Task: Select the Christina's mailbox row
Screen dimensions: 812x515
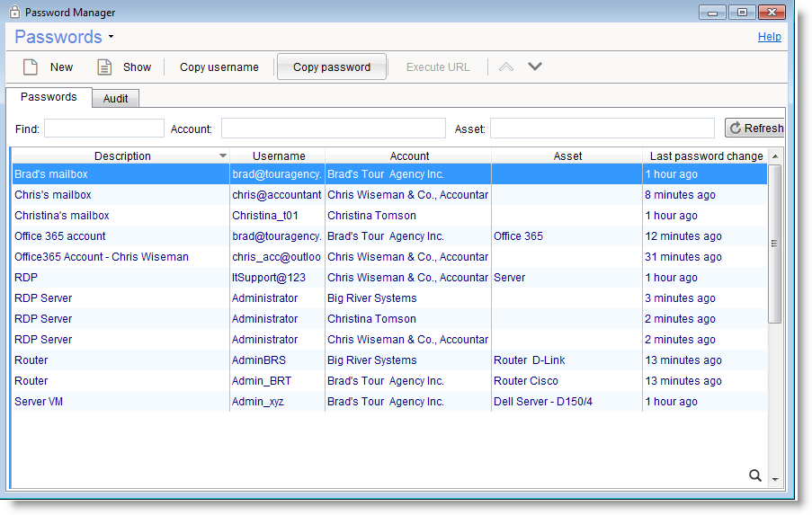Action: (62, 216)
